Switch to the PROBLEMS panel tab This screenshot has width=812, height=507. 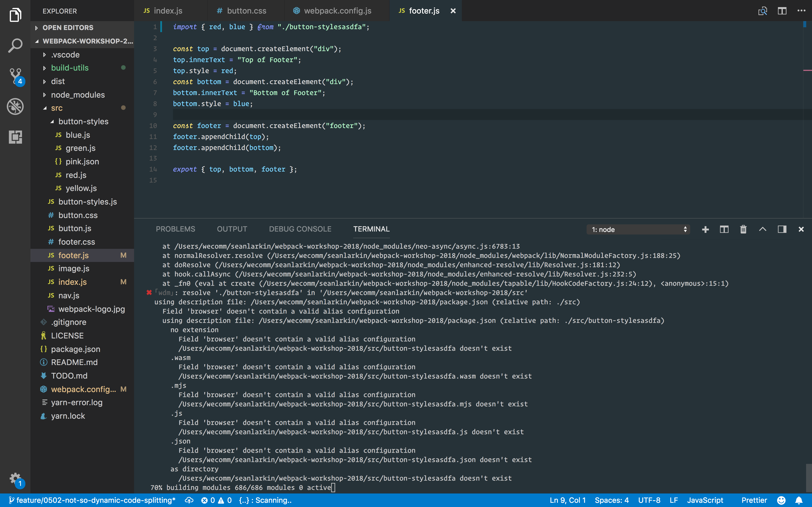point(176,229)
